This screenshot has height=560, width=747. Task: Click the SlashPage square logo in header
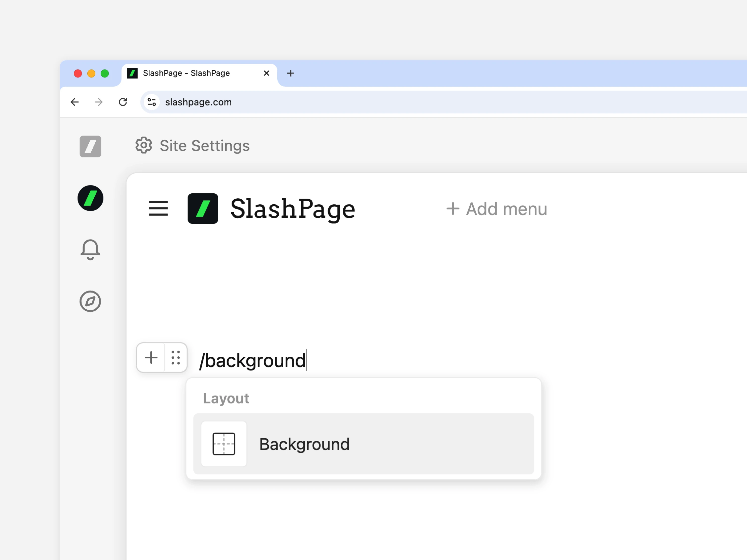(203, 208)
